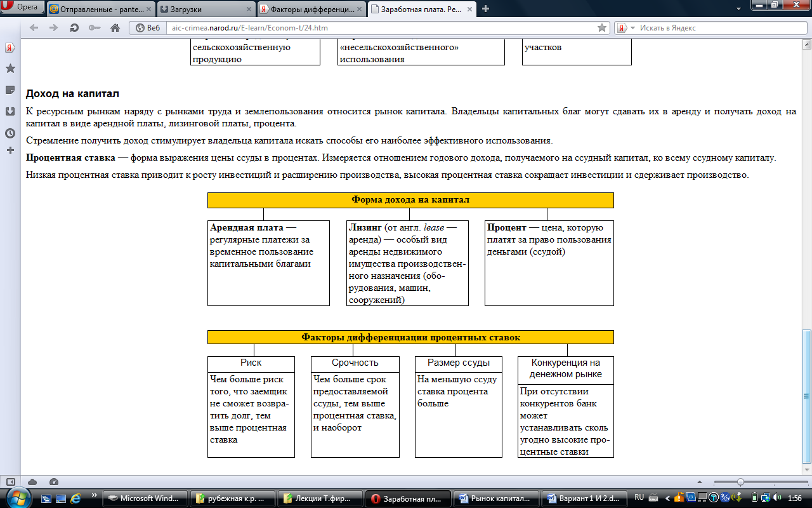Click the RU language indicator

[639, 497]
